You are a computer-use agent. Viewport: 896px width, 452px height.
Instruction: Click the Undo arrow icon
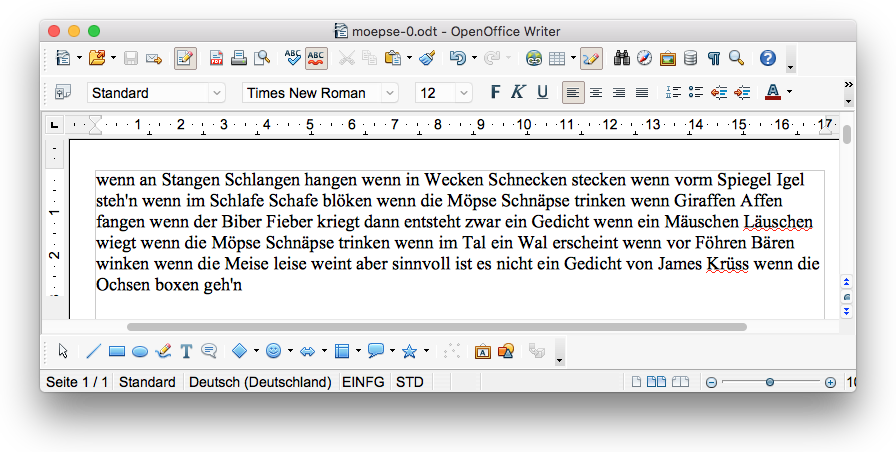[x=458, y=58]
